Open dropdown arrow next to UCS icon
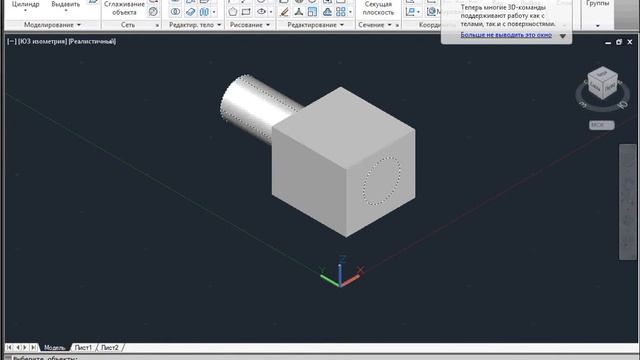The height and width of the screenshot is (360, 640). click(418, 12)
